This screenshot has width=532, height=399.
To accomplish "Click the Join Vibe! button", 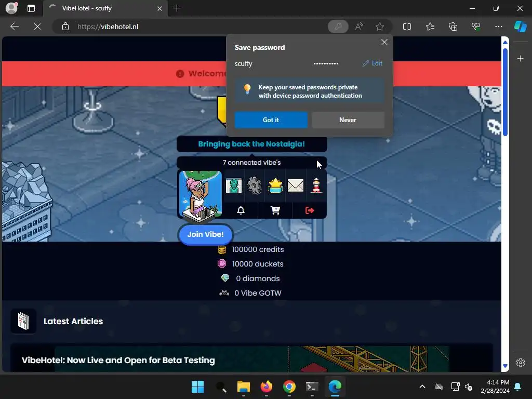I will coord(206,234).
